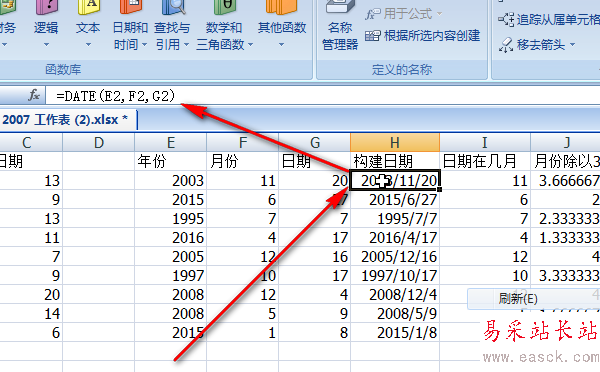Click 追踪从属单元格 icon button
Viewport: 600px width, 372px height.
(506, 19)
